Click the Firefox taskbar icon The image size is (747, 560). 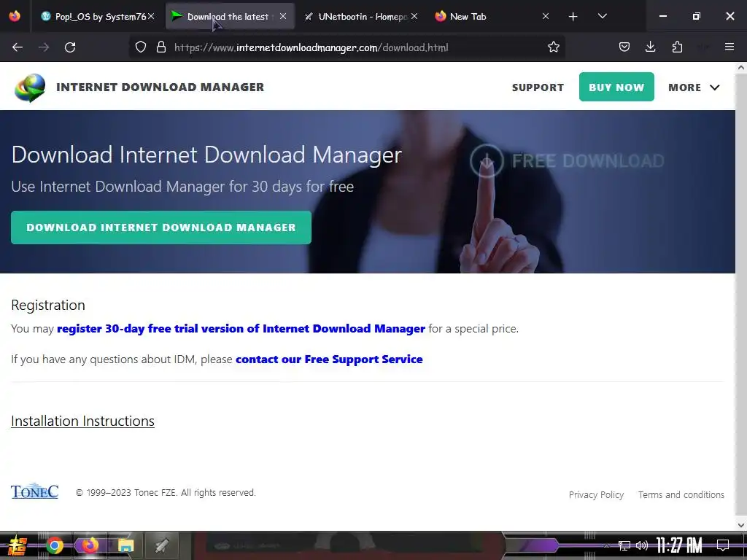(90, 545)
